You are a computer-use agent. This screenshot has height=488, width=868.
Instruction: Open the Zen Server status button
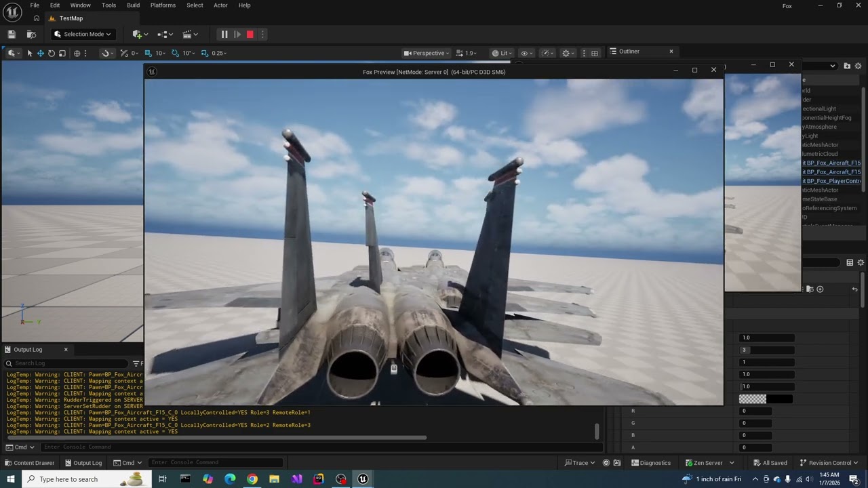point(704,463)
